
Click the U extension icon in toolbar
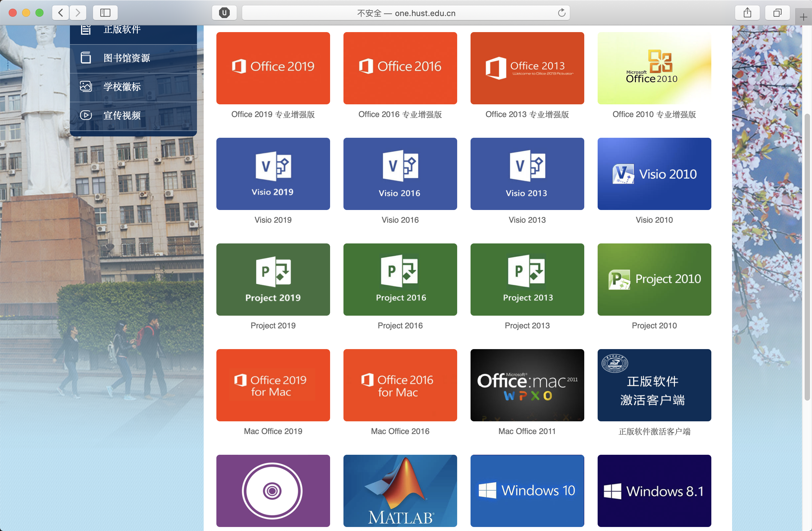tap(224, 13)
